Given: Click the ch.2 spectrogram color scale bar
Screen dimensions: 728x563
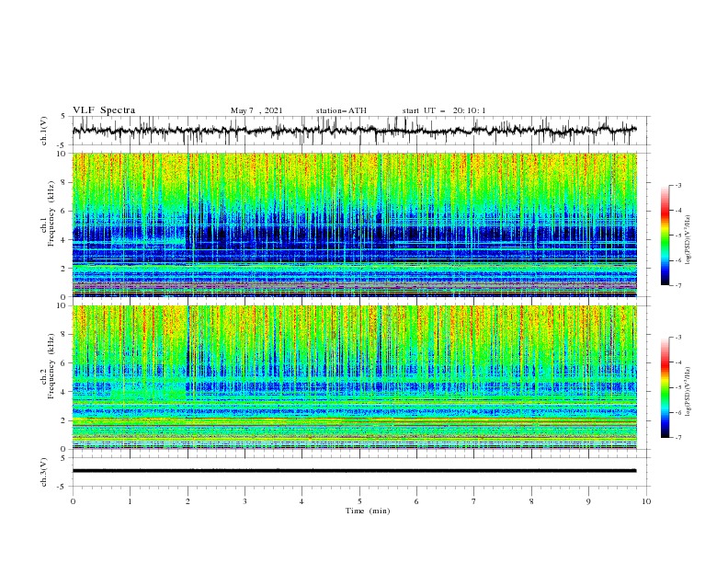Looking at the screenshot, I should click(665, 387).
